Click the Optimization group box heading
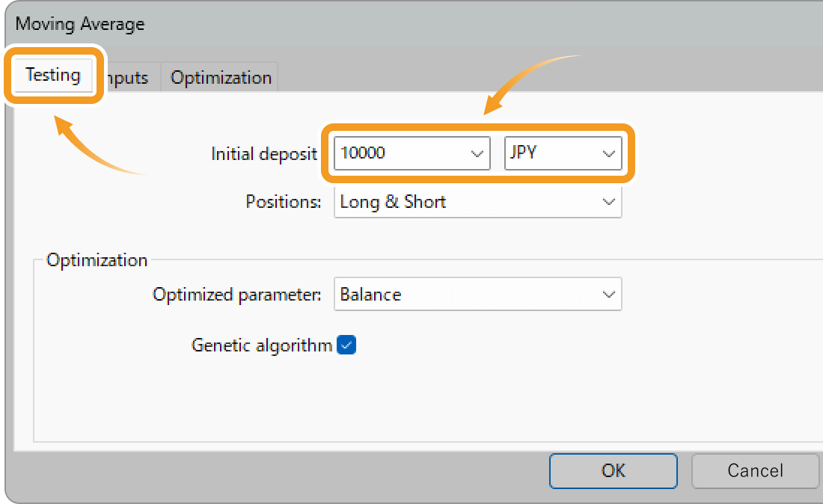 [97, 260]
